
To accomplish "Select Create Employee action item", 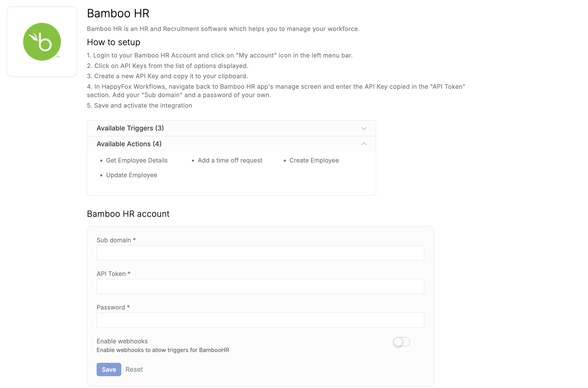I will pos(314,160).
